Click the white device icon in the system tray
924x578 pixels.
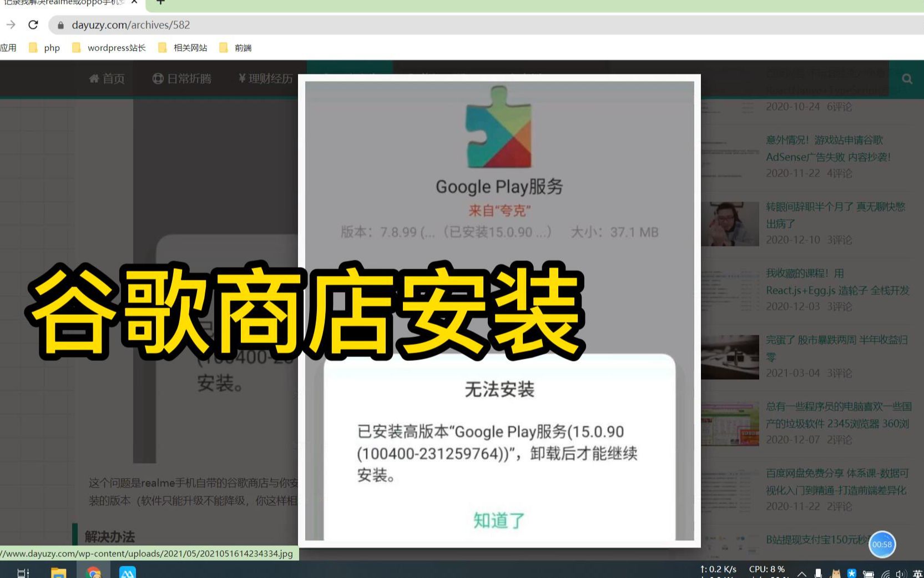click(818, 574)
